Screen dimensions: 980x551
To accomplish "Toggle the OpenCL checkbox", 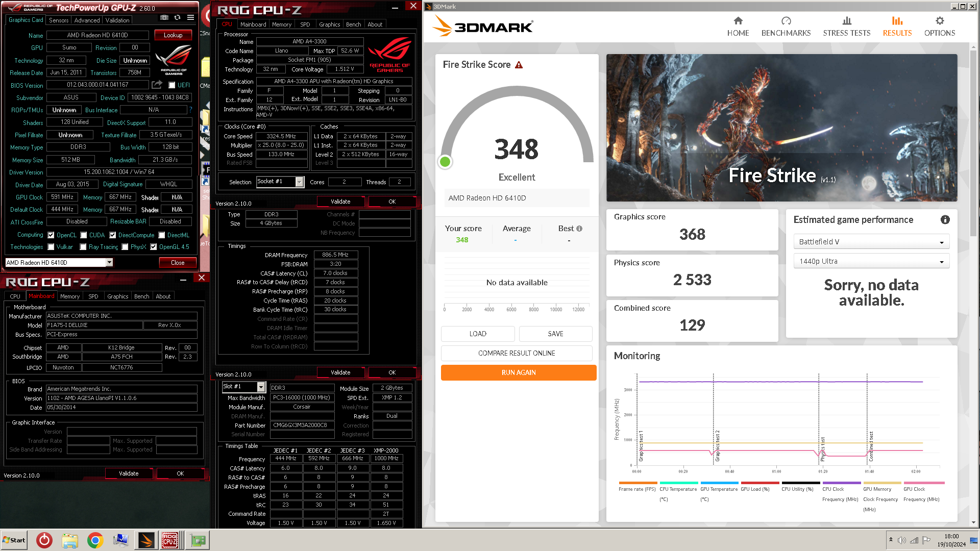I will click(x=51, y=235).
